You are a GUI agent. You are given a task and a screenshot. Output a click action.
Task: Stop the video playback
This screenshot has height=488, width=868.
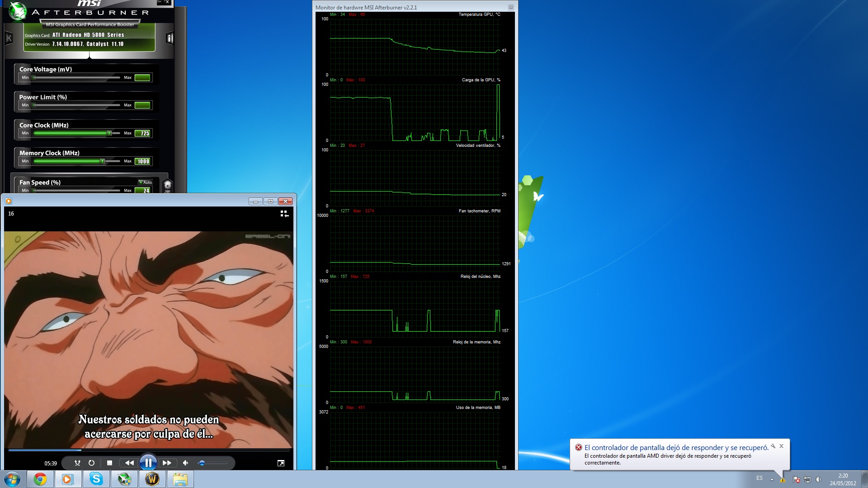tap(109, 463)
